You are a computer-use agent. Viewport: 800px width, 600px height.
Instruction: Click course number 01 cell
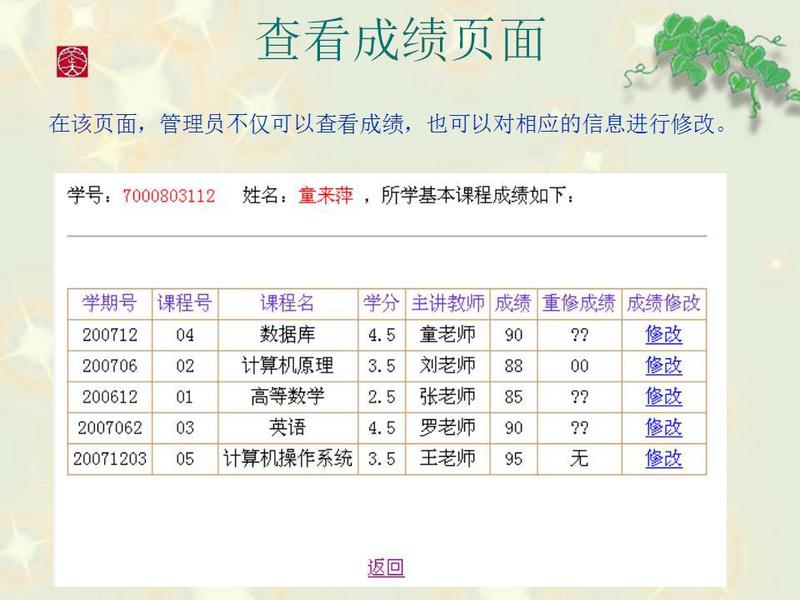pyautogui.click(x=185, y=397)
